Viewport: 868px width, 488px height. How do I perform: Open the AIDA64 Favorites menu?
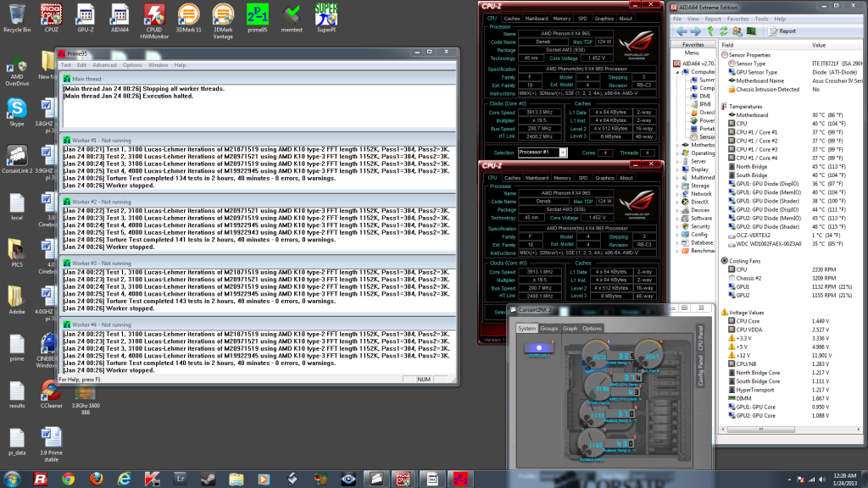(x=737, y=19)
